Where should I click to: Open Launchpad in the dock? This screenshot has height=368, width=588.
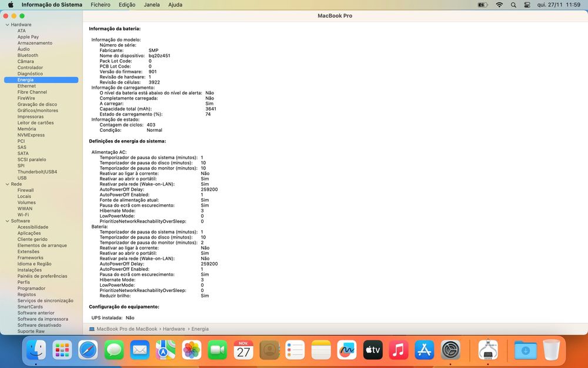pos(62,350)
